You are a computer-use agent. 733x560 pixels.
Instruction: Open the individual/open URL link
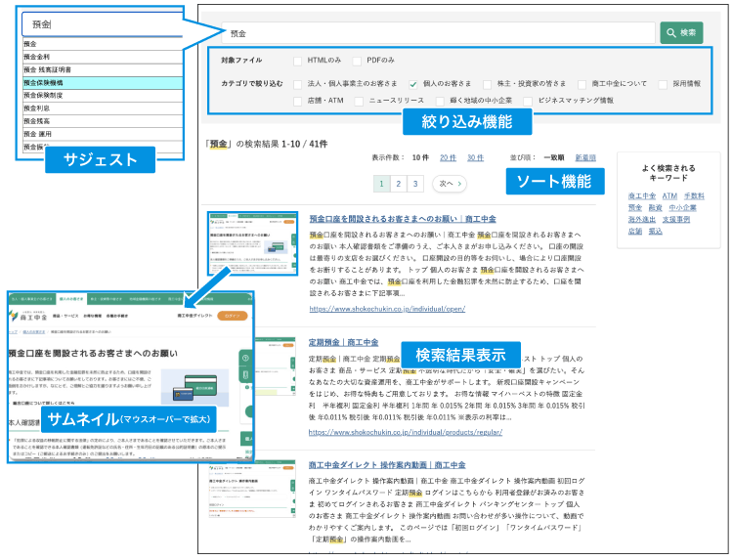387,309
